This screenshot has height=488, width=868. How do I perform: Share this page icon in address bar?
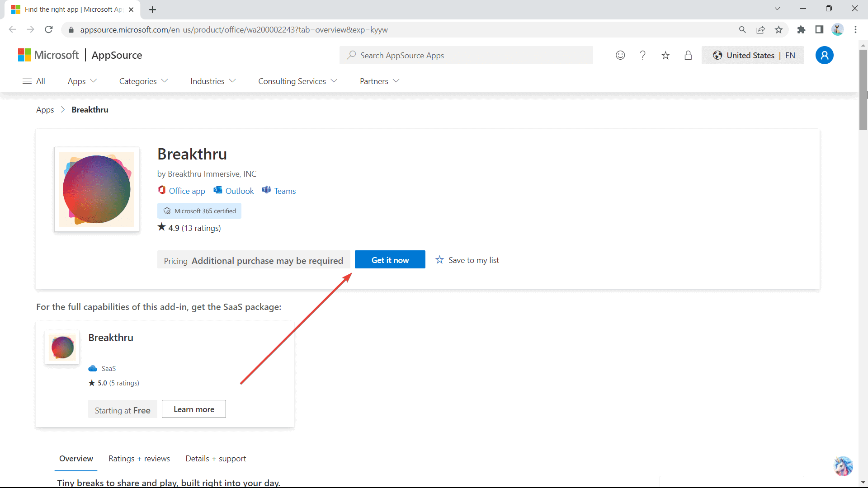[760, 29]
